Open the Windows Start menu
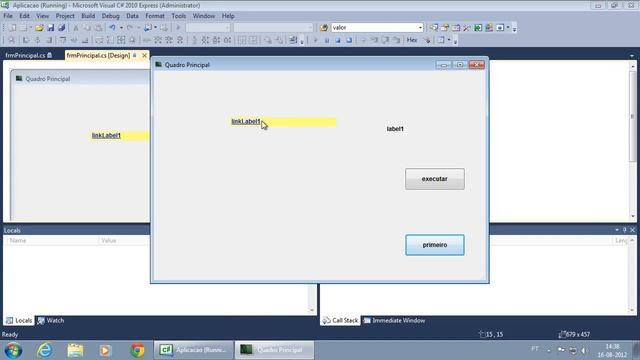Screen dimensions: 640x360 (13, 350)
